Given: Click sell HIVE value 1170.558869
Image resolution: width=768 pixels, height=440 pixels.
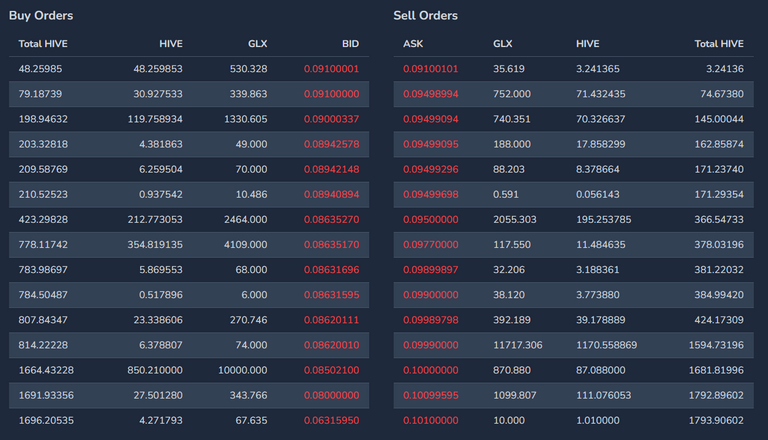Looking at the screenshot, I should click(x=606, y=345).
